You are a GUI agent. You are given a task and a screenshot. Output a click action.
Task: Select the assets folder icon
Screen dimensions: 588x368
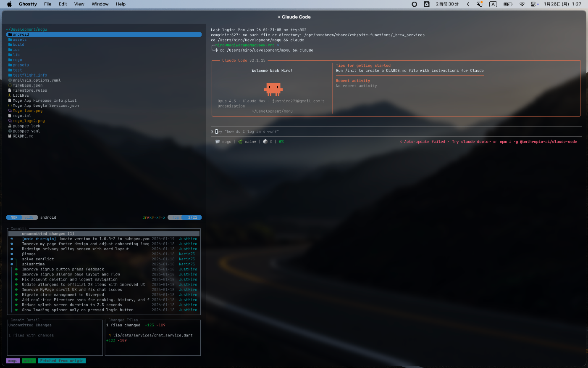click(10, 40)
